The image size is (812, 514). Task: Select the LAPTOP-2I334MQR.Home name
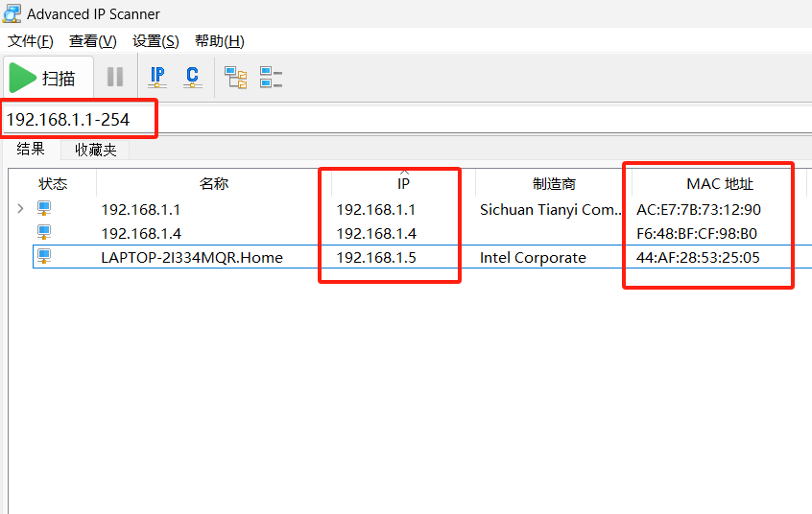coord(192,257)
